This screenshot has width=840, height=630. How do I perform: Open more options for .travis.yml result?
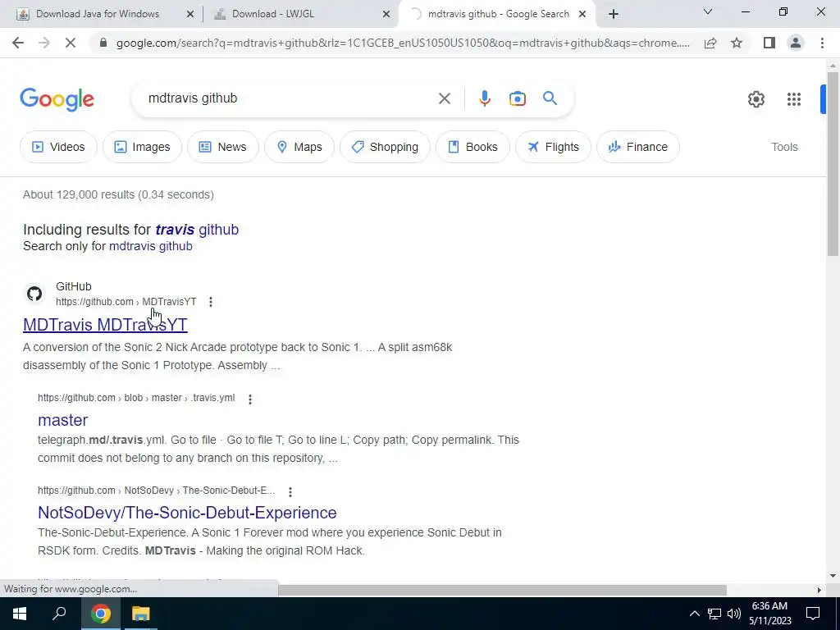click(x=249, y=399)
